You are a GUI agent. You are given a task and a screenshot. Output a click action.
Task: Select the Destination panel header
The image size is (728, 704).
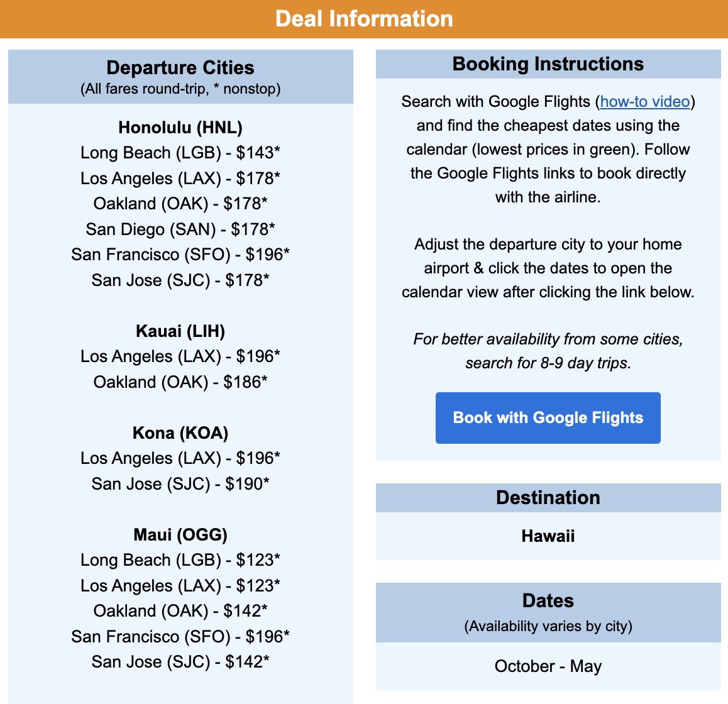pyautogui.click(x=548, y=497)
